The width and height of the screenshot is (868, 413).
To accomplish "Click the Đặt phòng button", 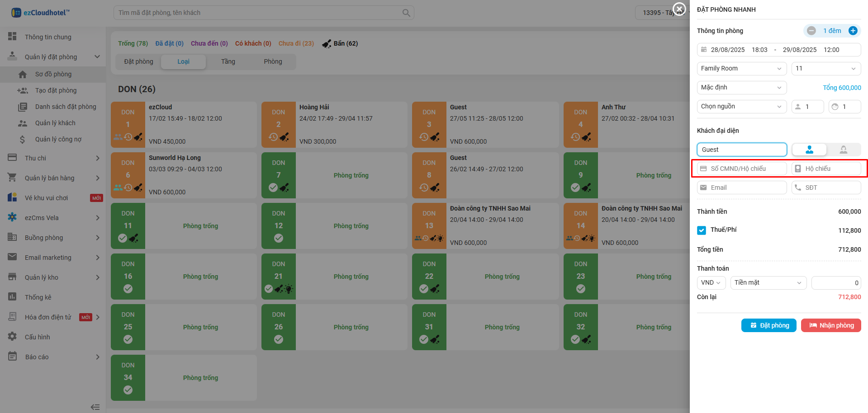I will [769, 325].
